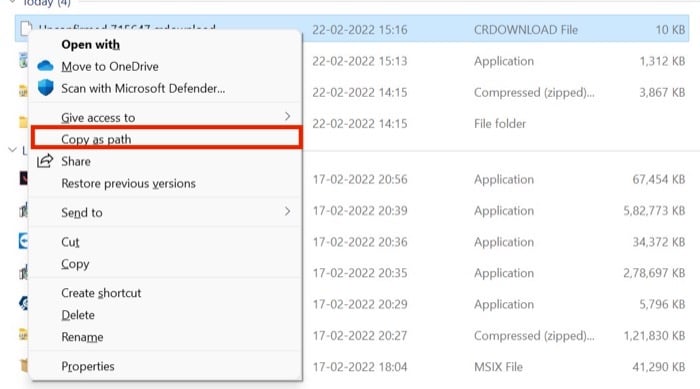700x389 pixels.
Task: Click the 5,796 KB size cell
Action: point(662,304)
